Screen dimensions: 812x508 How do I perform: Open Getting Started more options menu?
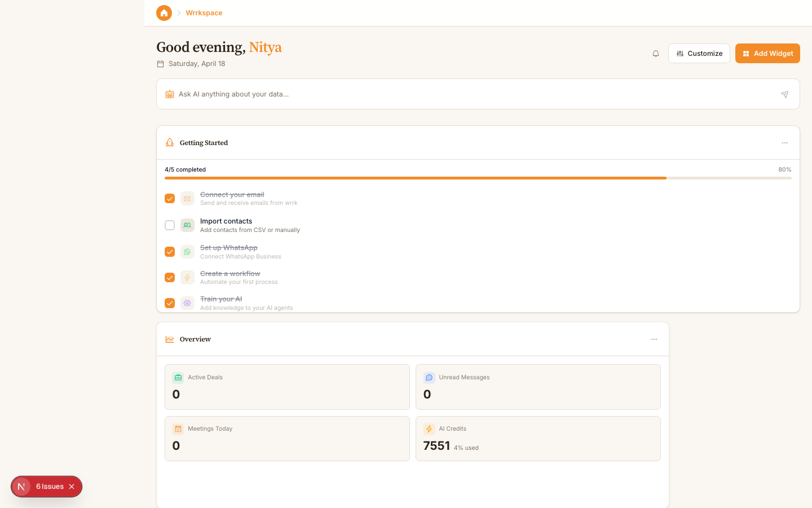(784, 143)
